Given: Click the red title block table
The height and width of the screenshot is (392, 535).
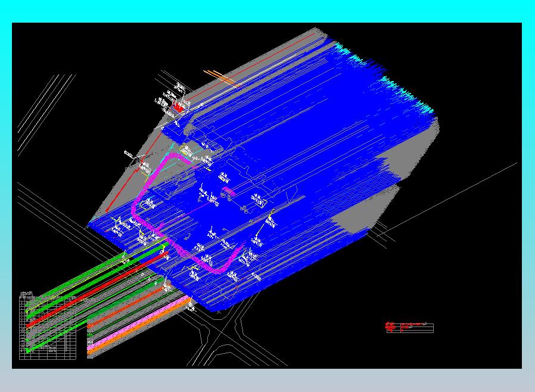Looking at the screenshot, I should tap(409, 328).
